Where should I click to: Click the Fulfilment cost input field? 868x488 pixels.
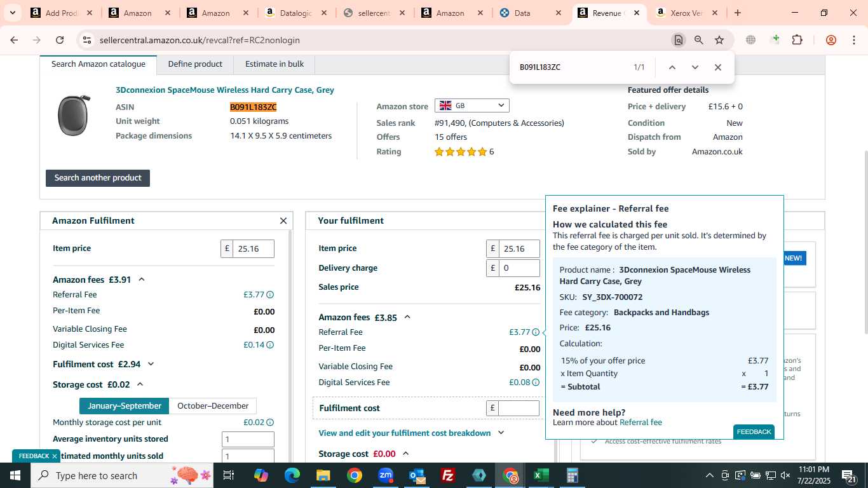click(519, 408)
